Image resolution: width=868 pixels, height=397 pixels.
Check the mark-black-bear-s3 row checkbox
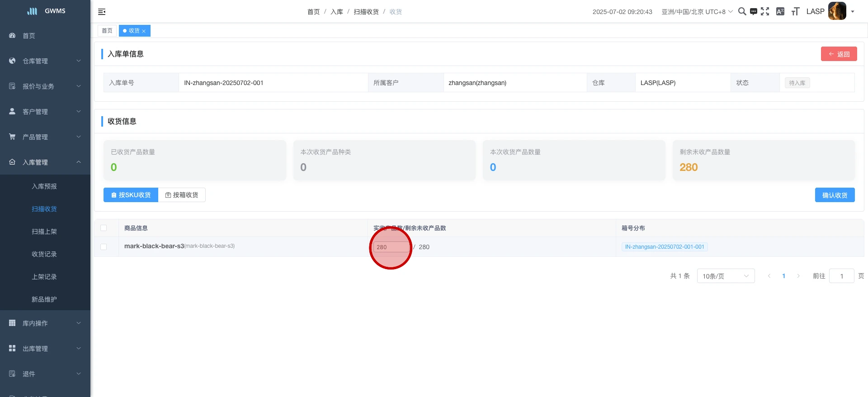[104, 247]
